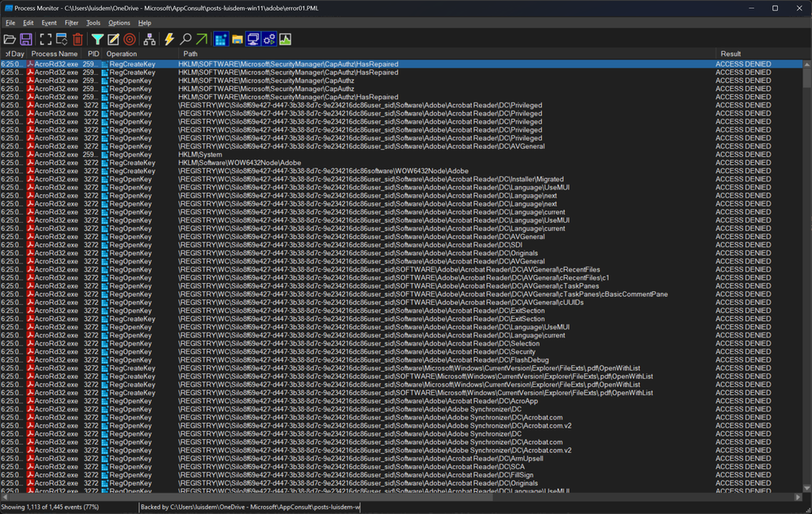Click the vertical scrollbar track

pyautogui.click(x=806, y=285)
